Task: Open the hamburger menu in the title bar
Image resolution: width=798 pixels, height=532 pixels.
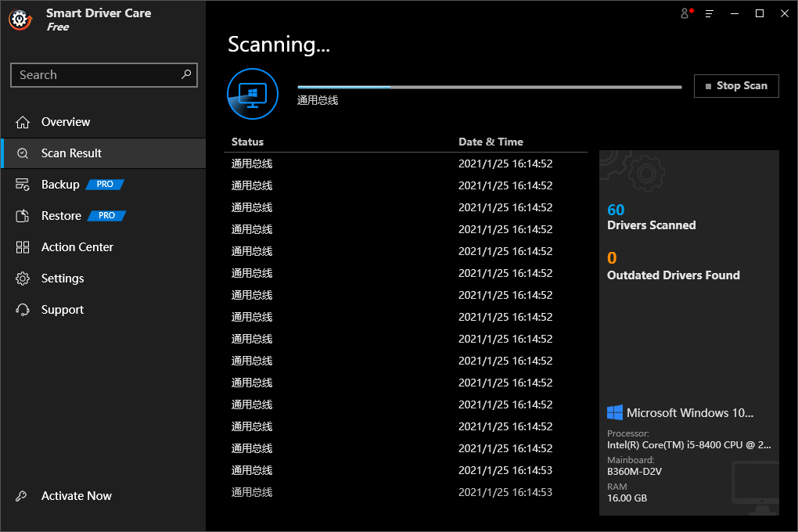Action: 709,13
